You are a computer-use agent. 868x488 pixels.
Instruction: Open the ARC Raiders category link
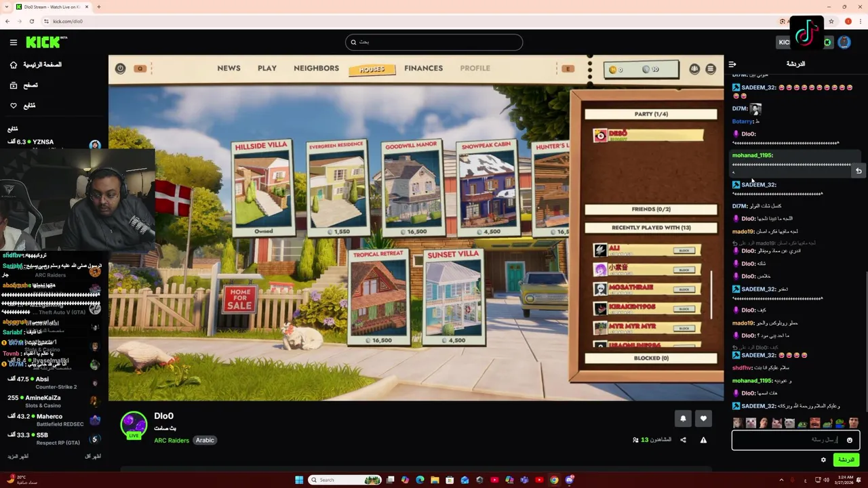tap(172, 441)
